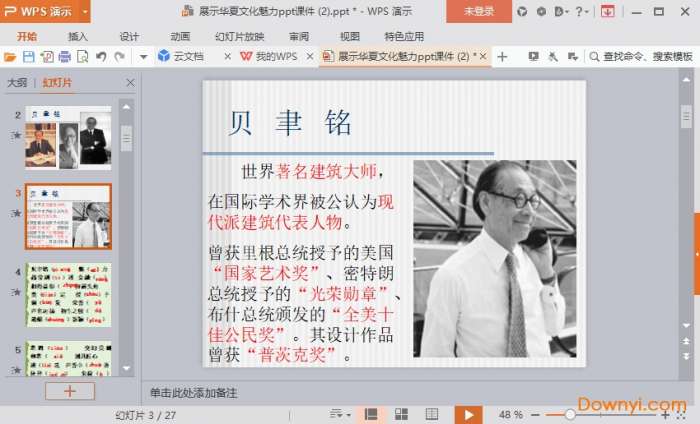
Task: Click the animation star under slide 4
Action: (17, 292)
